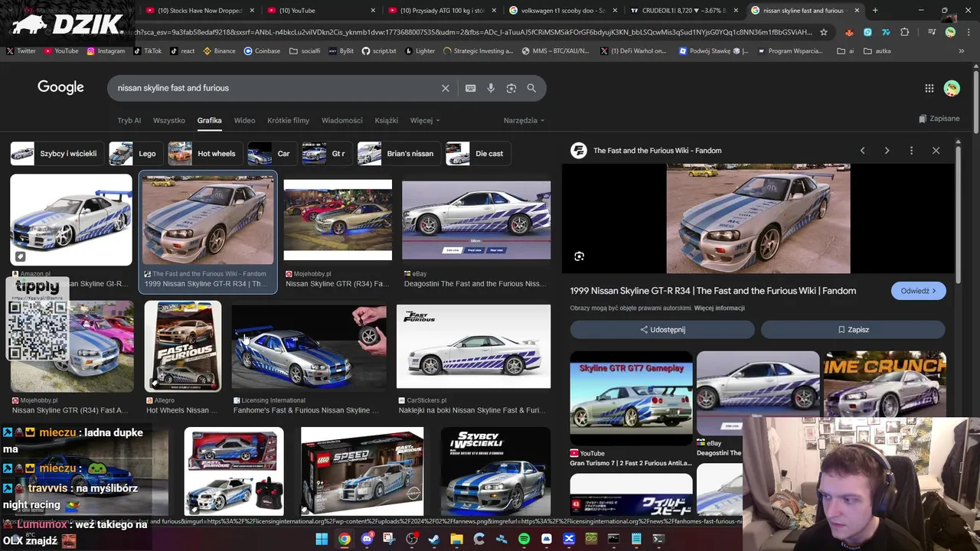Open TikTok bookmark
980x551 pixels.
coord(147,51)
